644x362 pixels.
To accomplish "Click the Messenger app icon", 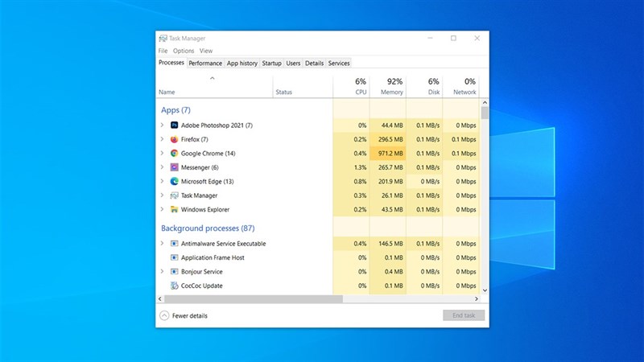I will tap(174, 167).
